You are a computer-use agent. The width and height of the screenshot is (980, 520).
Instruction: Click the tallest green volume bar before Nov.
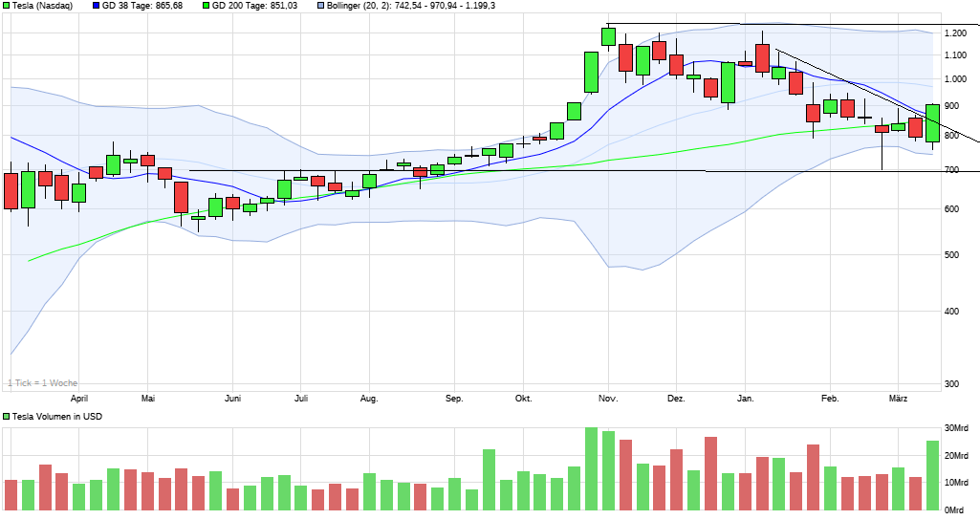pyautogui.click(x=591, y=468)
